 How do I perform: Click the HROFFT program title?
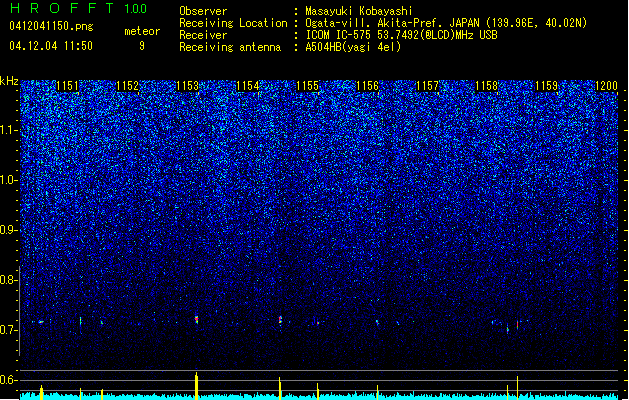[63, 8]
